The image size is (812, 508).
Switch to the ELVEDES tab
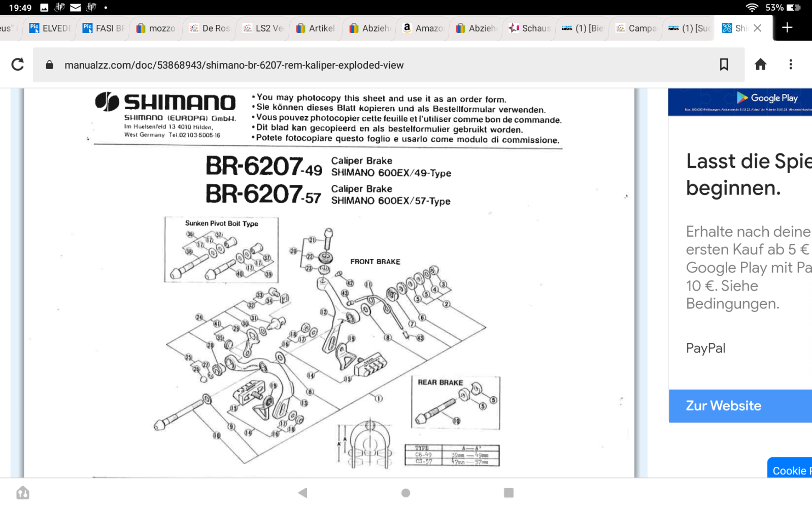tap(51, 28)
